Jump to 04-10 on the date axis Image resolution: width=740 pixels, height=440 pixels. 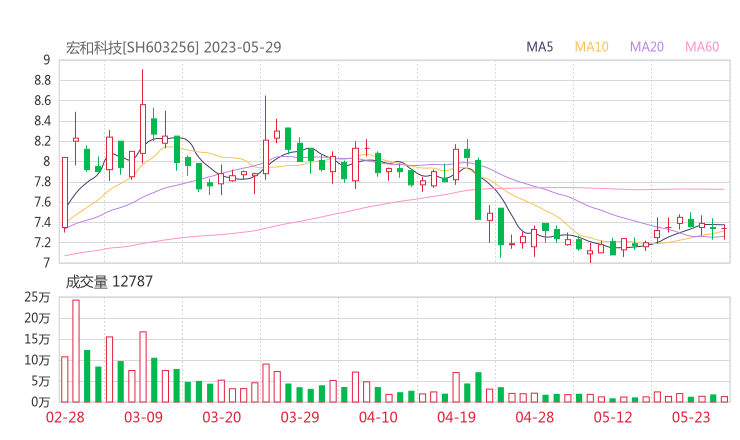pos(378,417)
